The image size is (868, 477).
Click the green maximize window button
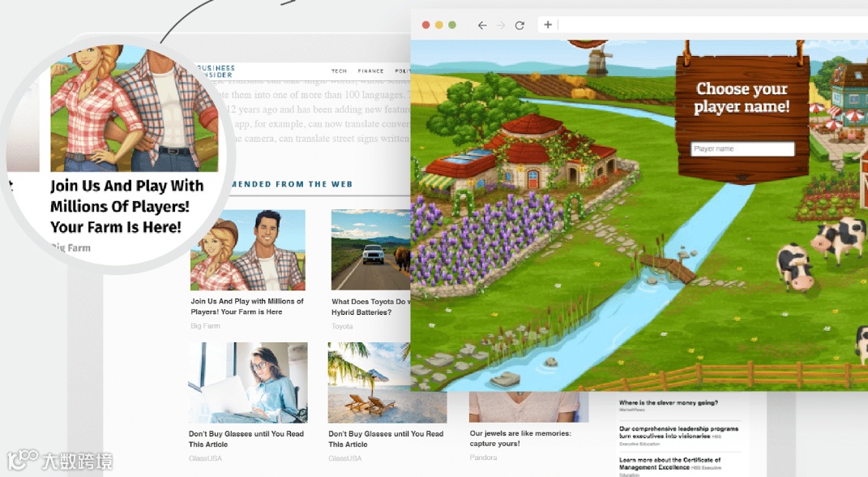[451, 25]
